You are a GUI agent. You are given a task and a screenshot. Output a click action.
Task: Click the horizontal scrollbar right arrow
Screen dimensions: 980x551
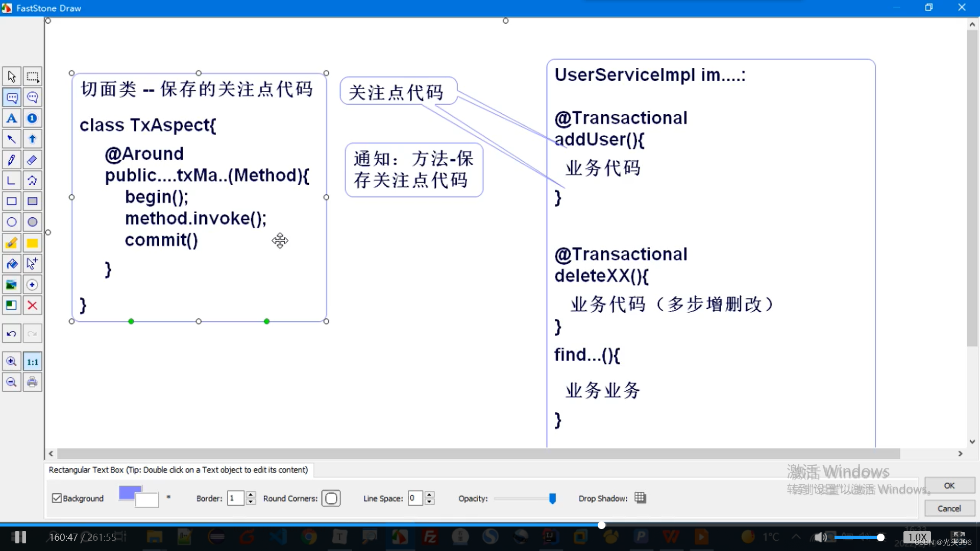coord(960,454)
